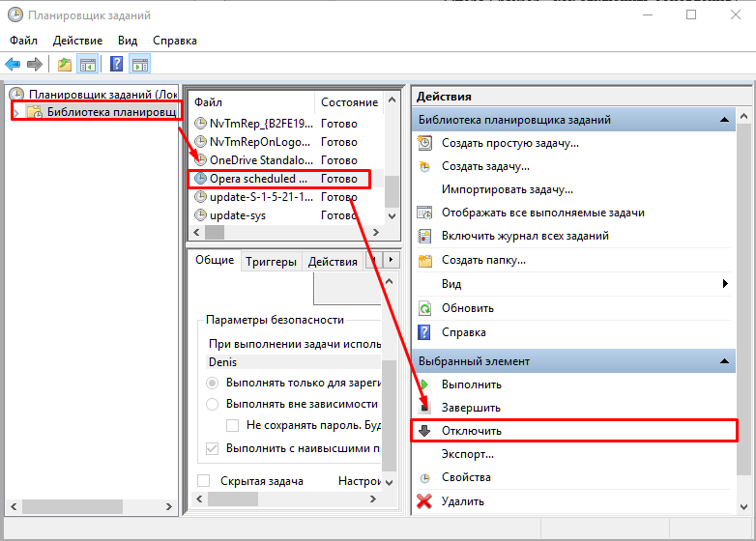Image resolution: width=756 pixels, height=541 pixels.
Task: Click the Создать задачу icon
Action: pyautogui.click(x=424, y=166)
